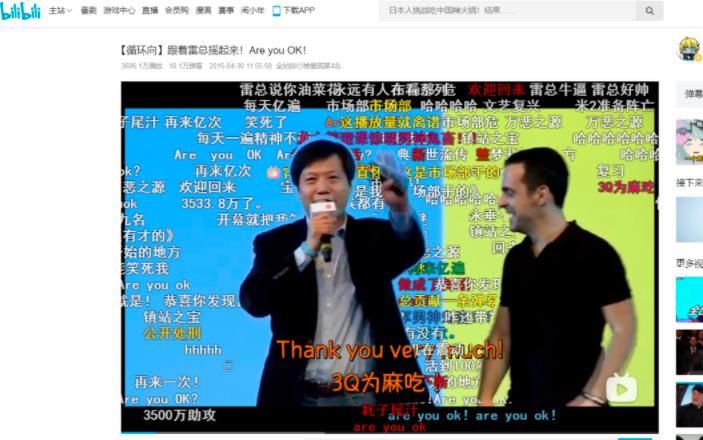Expand the 主站 dropdown menu

(61, 11)
